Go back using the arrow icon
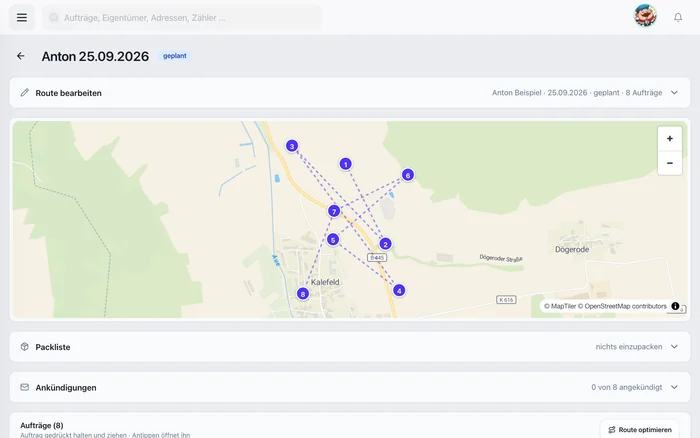 pos(21,56)
